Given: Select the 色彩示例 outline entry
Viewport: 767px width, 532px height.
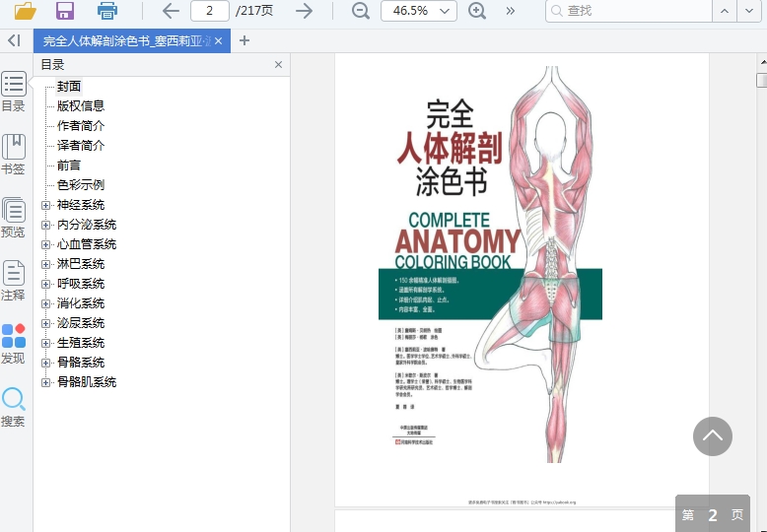Looking at the screenshot, I should click(x=81, y=185).
